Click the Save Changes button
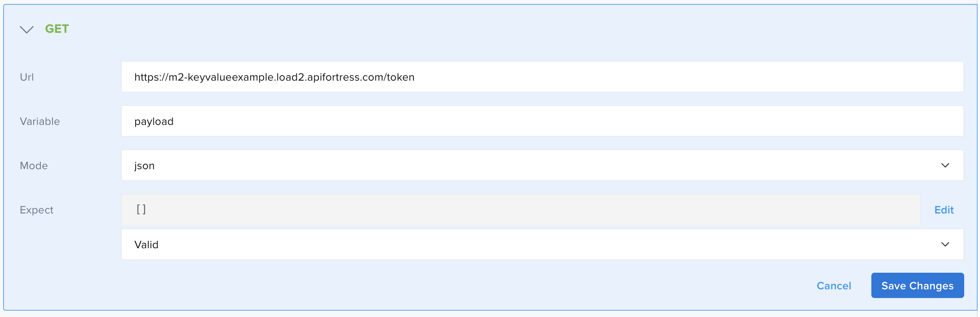This screenshot has width=980, height=317. [x=917, y=285]
